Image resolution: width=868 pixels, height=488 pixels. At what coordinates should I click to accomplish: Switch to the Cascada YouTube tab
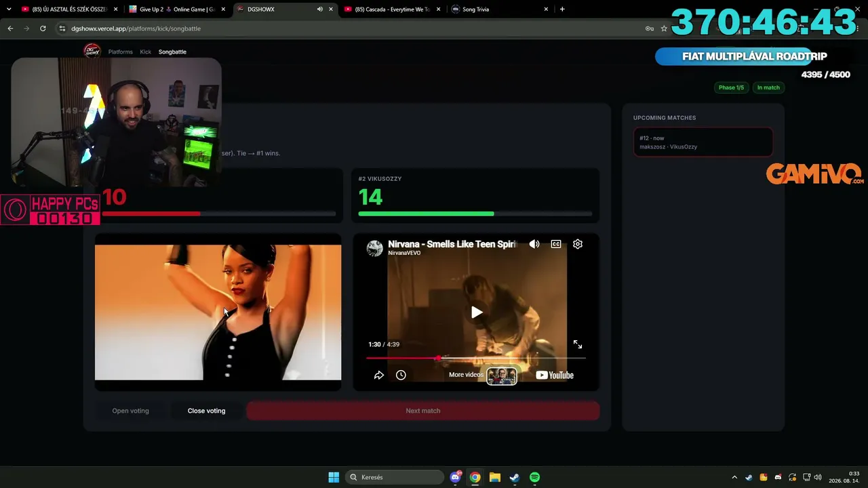click(392, 9)
